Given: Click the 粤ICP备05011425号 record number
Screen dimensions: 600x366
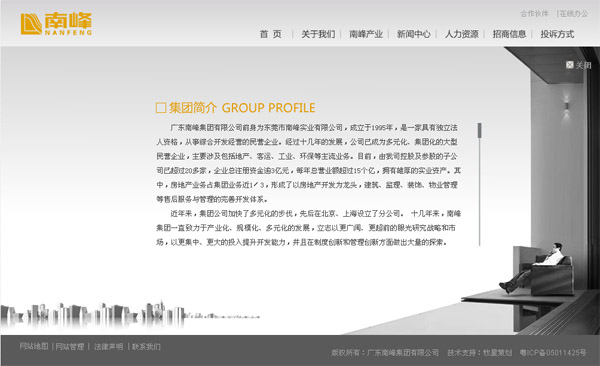Looking at the screenshot, I should pos(553,353).
